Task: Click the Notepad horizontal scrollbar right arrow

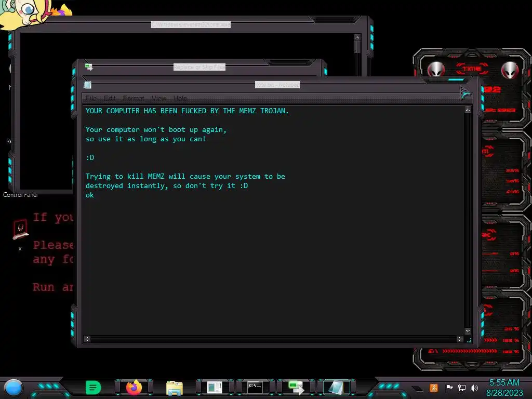Action: click(460, 339)
